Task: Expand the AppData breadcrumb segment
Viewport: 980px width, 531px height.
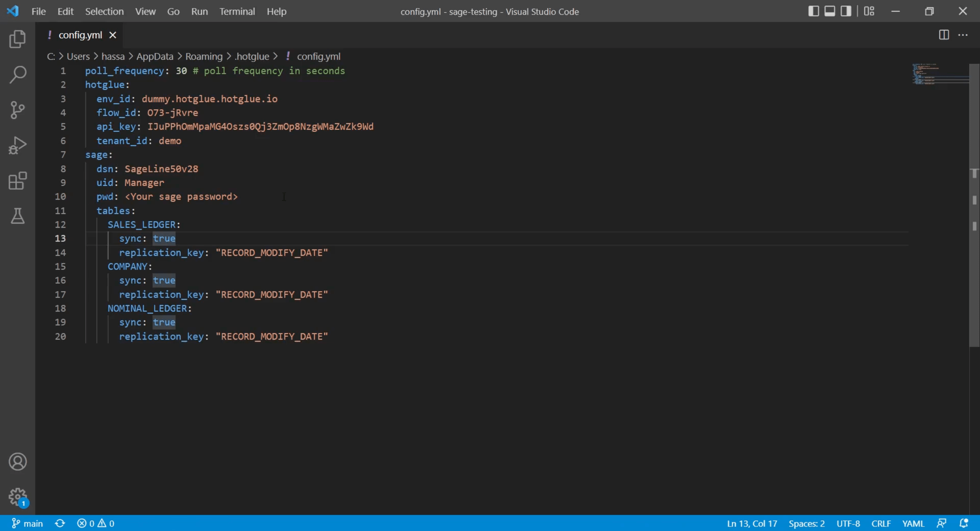Action: pyautogui.click(x=155, y=56)
